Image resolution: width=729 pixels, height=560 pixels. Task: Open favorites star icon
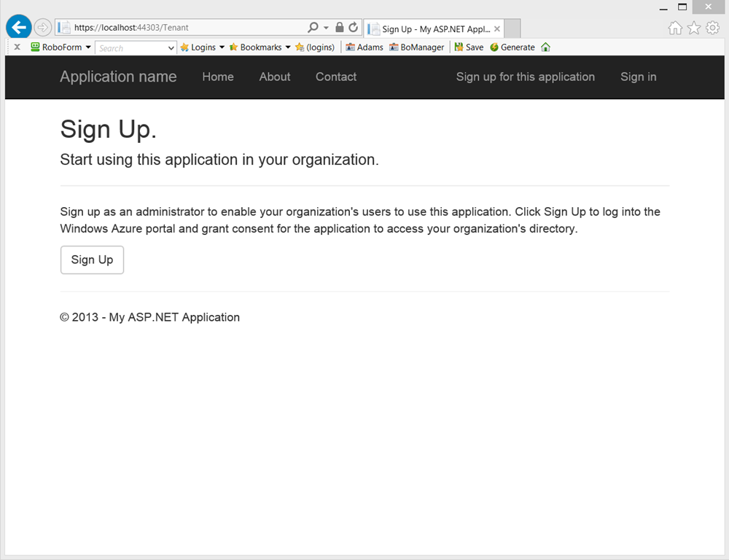[694, 28]
